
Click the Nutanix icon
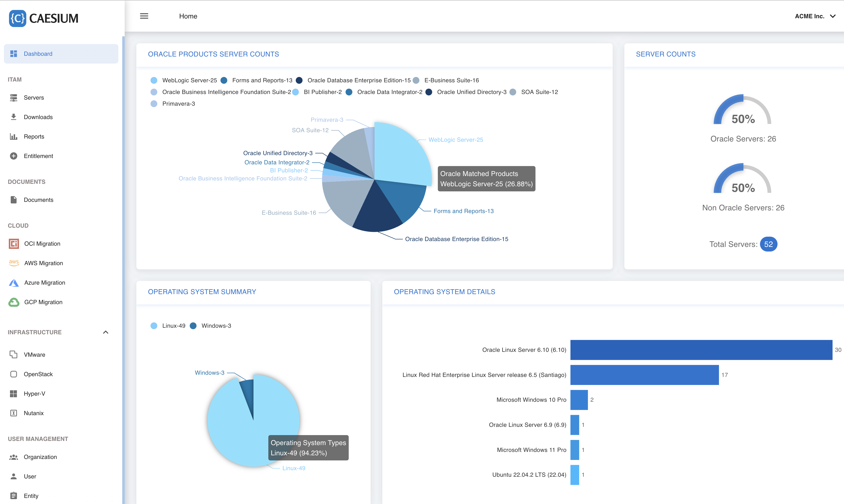(x=14, y=413)
